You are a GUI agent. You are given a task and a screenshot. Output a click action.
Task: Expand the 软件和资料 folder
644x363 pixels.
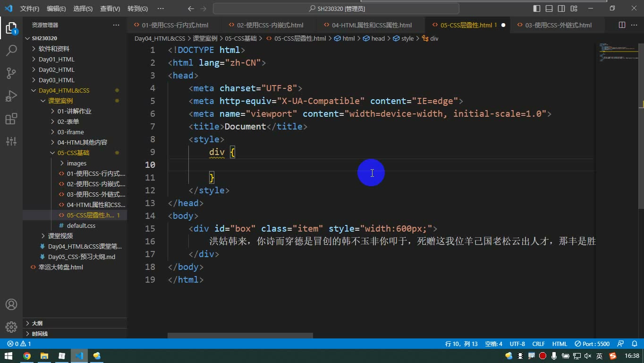tap(75, 49)
